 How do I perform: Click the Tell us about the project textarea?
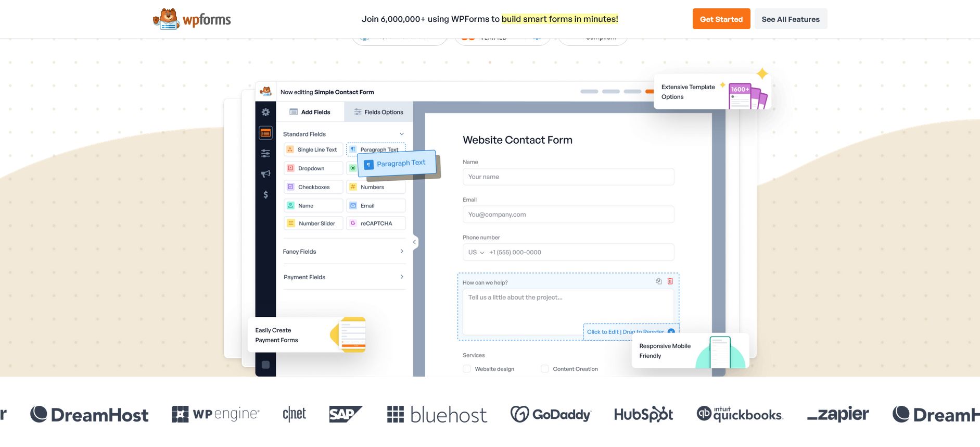[x=568, y=312]
